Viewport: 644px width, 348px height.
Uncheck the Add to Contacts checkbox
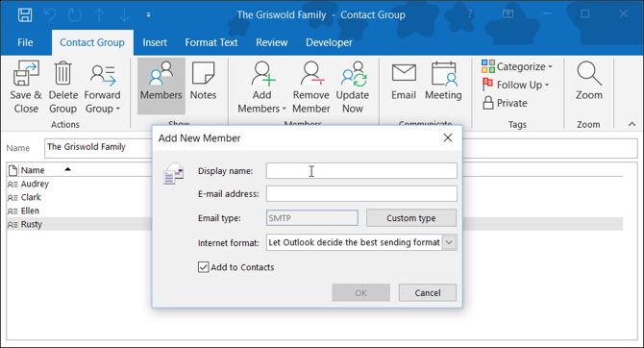(204, 267)
